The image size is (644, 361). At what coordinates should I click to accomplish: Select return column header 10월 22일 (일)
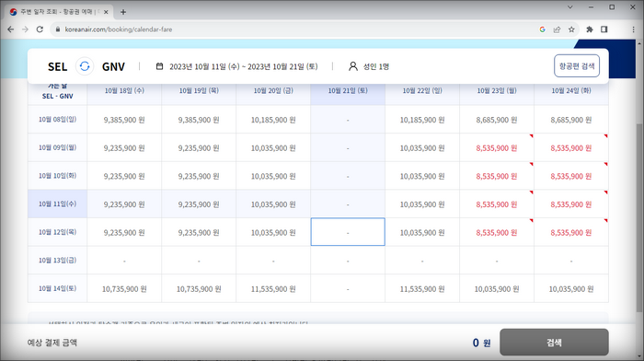422,90
